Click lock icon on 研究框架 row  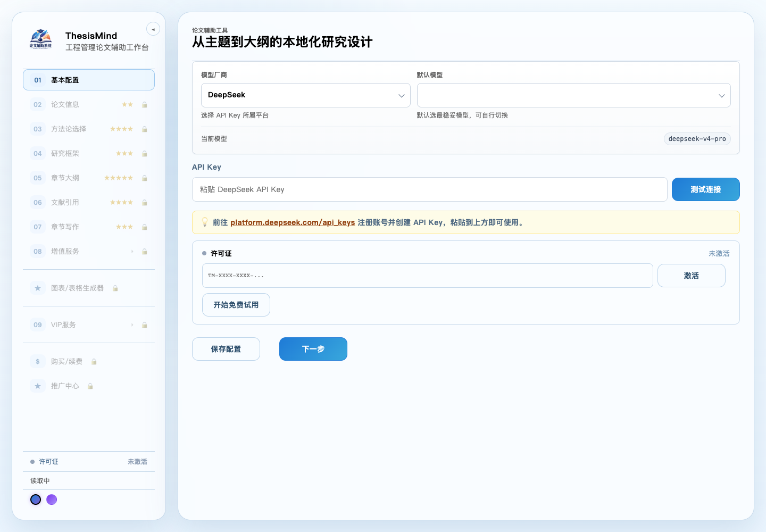pos(145,154)
